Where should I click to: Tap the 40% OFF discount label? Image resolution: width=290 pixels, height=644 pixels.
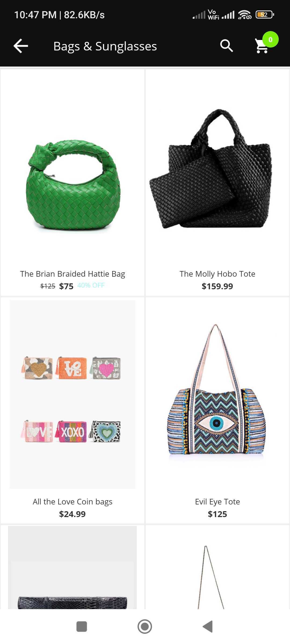[91, 286]
